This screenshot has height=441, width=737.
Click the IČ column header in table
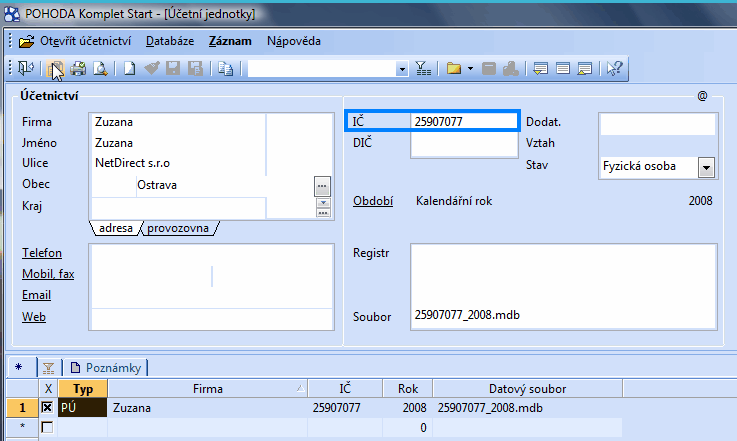click(x=345, y=389)
